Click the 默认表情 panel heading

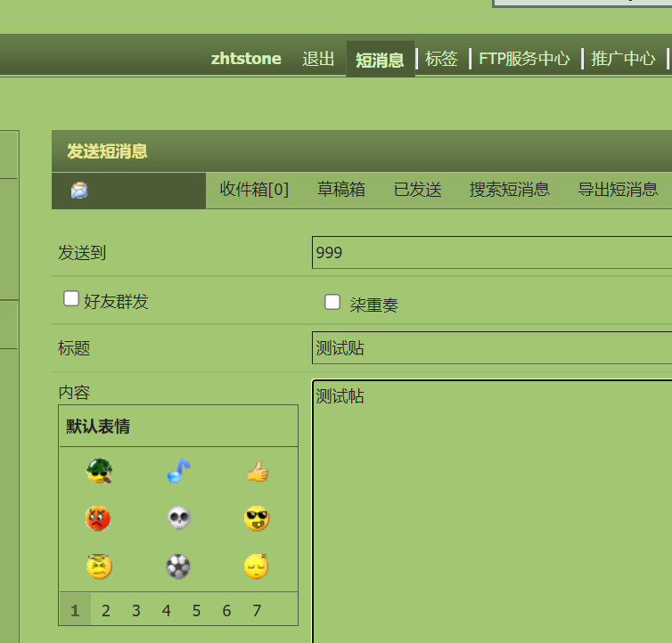(98, 427)
